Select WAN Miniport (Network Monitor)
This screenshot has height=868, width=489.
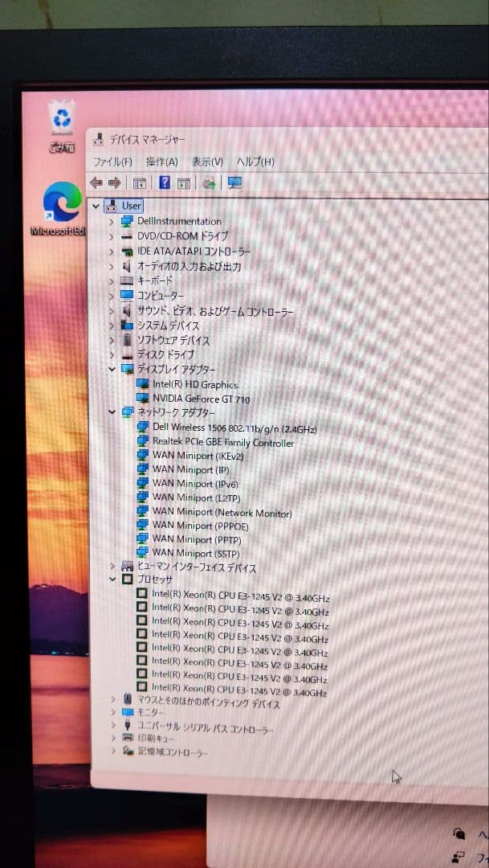222,513
